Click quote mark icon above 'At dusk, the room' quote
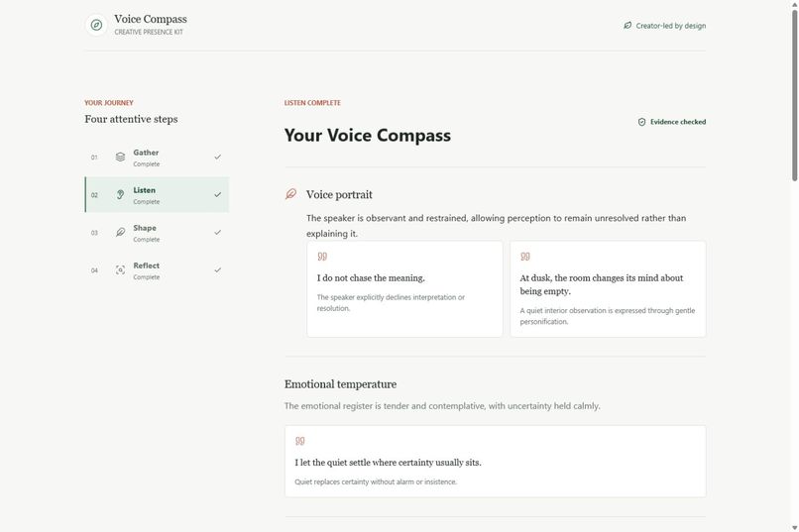 pyautogui.click(x=525, y=256)
